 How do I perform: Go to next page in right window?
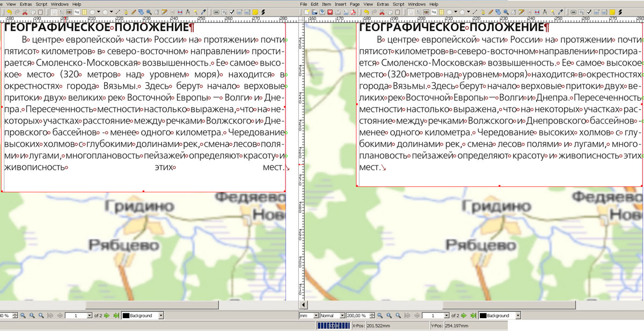[x=464, y=315]
